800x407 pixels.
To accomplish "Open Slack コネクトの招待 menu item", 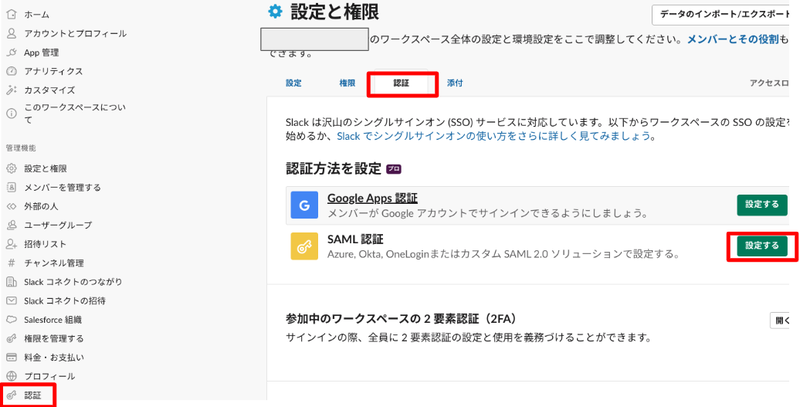I will click(x=65, y=300).
